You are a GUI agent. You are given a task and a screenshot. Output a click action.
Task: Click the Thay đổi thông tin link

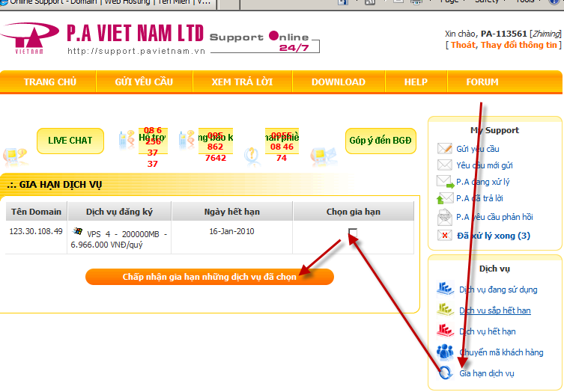[518, 45]
